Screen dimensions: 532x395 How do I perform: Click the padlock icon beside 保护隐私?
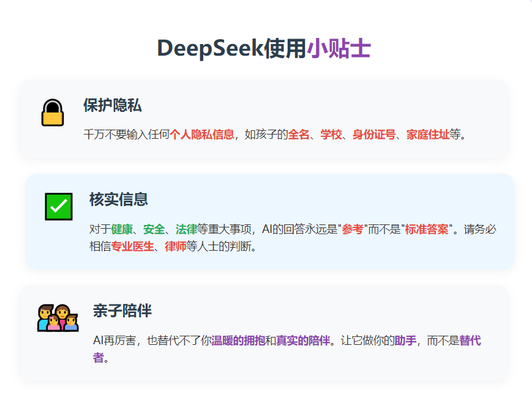pos(53,113)
